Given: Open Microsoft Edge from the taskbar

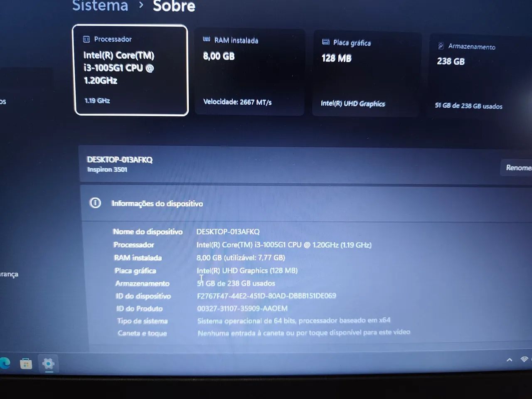Looking at the screenshot, I should pyautogui.click(x=5, y=363).
